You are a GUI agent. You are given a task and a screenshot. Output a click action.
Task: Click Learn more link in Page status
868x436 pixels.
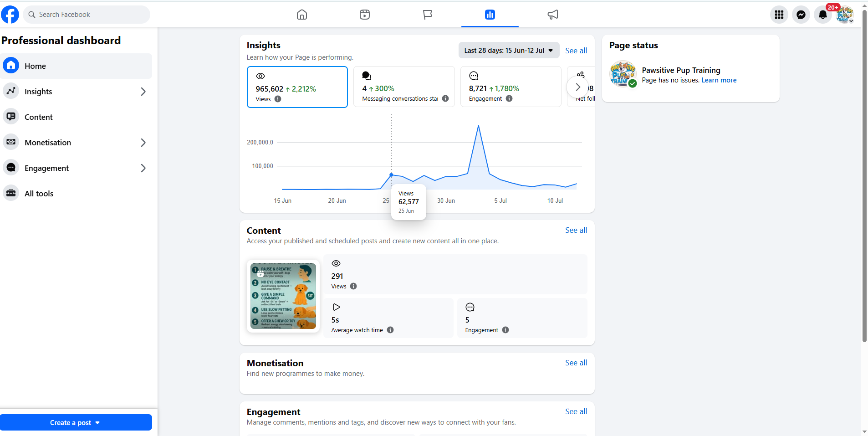tap(719, 80)
